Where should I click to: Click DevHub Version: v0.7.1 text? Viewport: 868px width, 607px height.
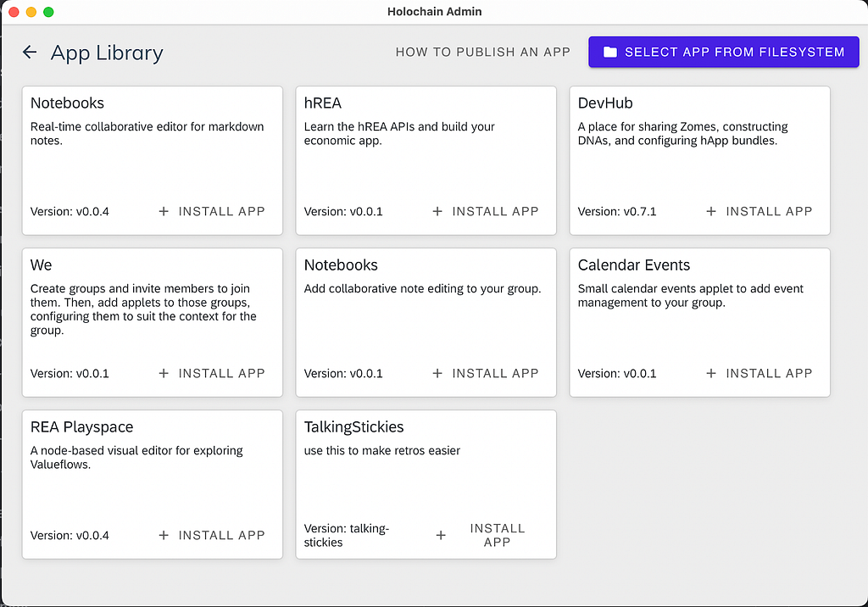[x=617, y=212]
